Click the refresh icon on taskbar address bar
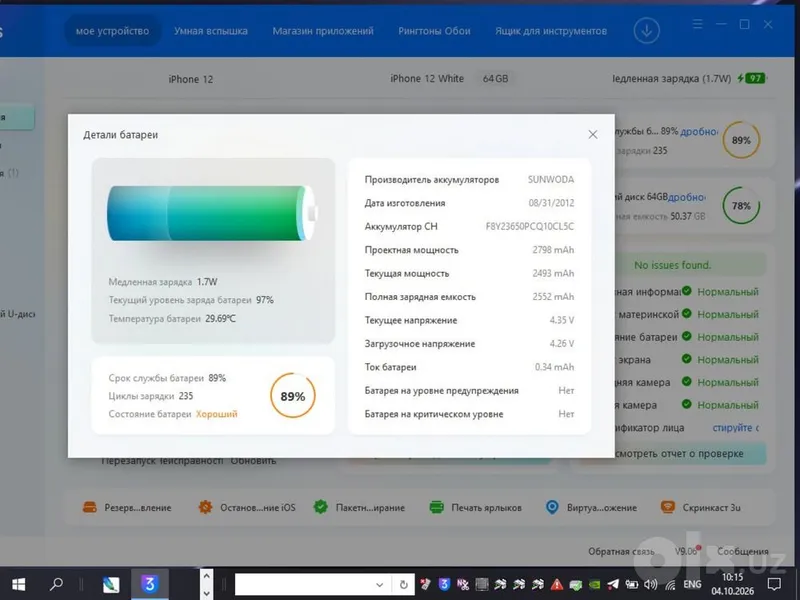Screen dimensions: 800x600 [404, 585]
